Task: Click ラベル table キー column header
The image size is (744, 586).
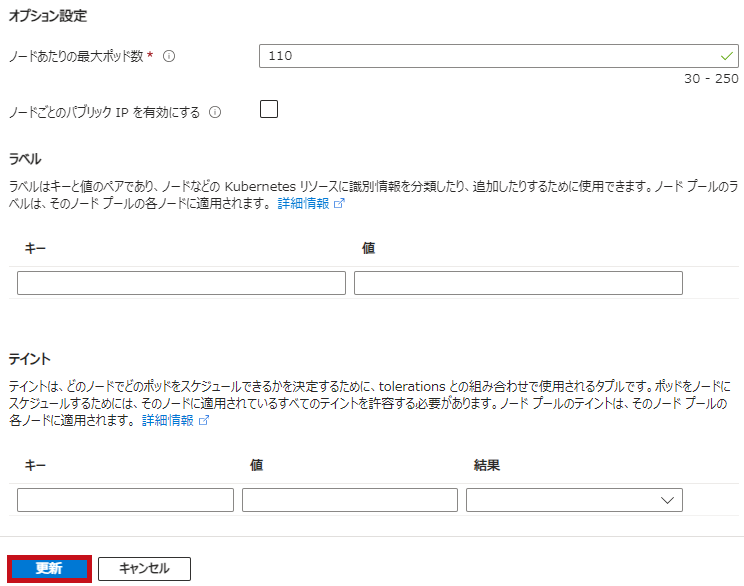Action: [x=35, y=248]
